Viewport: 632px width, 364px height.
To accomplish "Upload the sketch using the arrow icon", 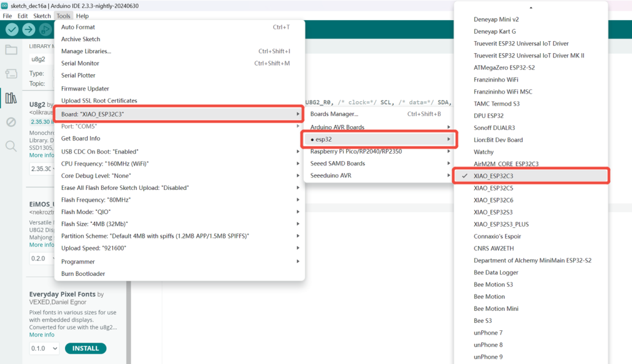I will [x=28, y=29].
